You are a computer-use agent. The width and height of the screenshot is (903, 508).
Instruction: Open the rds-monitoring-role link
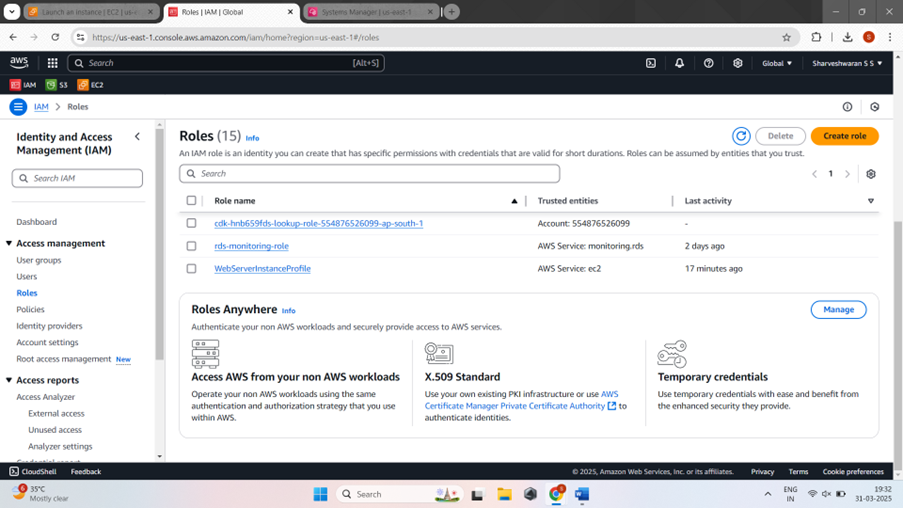[x=251, y=246]
